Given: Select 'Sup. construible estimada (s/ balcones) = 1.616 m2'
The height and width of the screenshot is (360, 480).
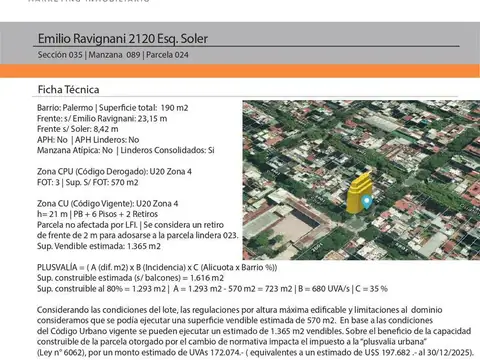Looking at the screenshot, I should 130,278.
